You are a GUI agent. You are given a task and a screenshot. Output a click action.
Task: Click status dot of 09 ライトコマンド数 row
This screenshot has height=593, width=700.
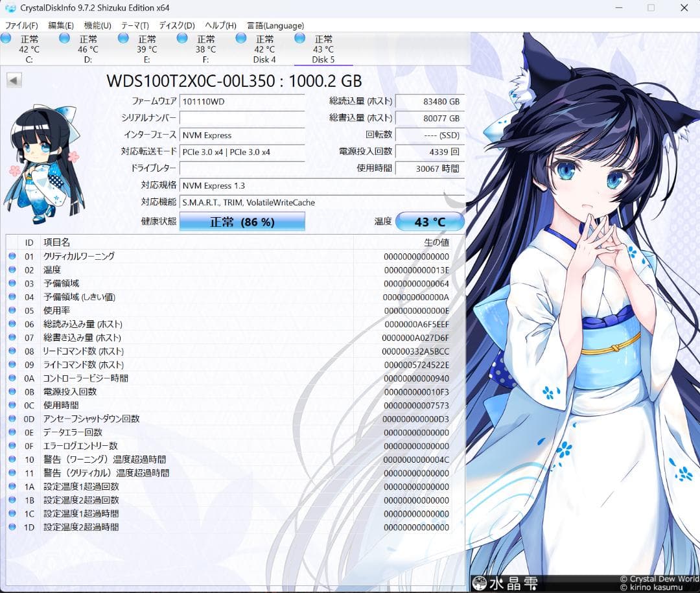12,364
